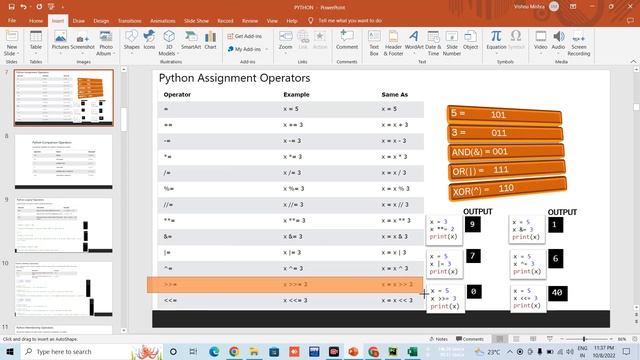The image size is (640, 360).
Task: Click the highlighted >>= table row
Action: click(x=285, y=284)
